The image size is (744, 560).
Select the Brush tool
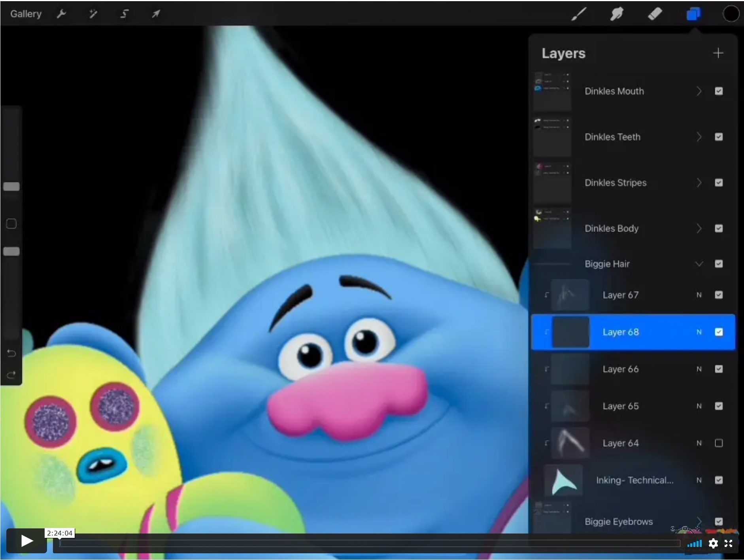point(578,13)
